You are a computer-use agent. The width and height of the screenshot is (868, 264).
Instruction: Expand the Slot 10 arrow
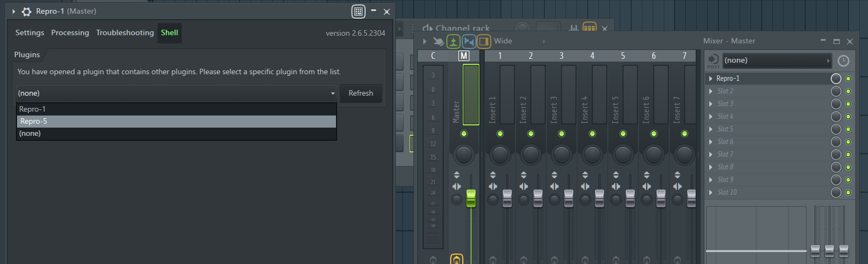[711, 193]
